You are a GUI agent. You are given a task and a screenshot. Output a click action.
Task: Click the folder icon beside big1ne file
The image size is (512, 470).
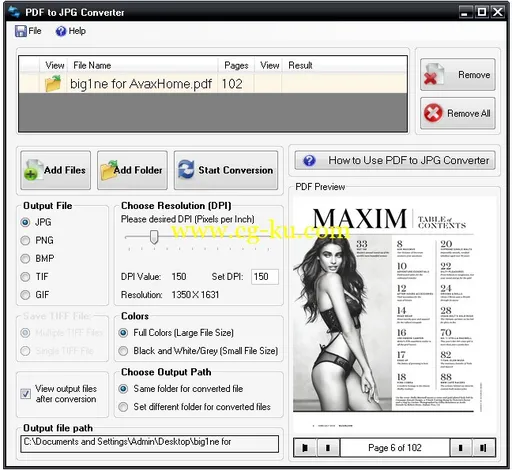[x=53, y=84]
